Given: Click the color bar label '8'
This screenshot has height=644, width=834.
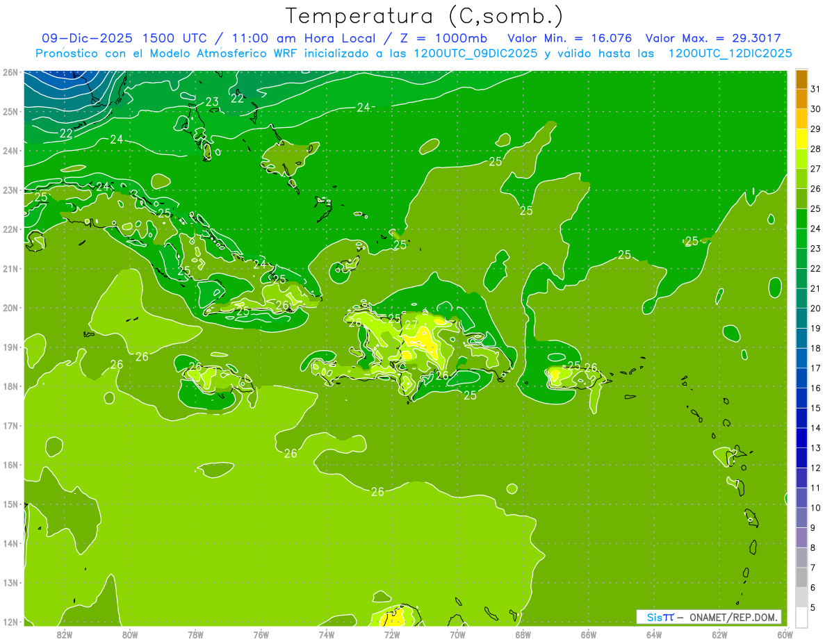Looking at the screenshot, I should (814, 548).
